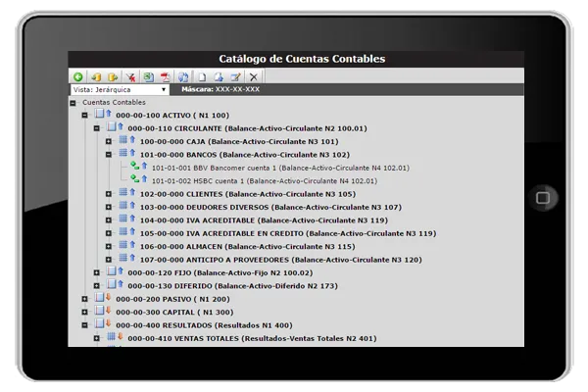Collapse the 000-00-100 ACTIVO node
The height and width of the screenshot is (392, 588).
click(x=84, y=116)
